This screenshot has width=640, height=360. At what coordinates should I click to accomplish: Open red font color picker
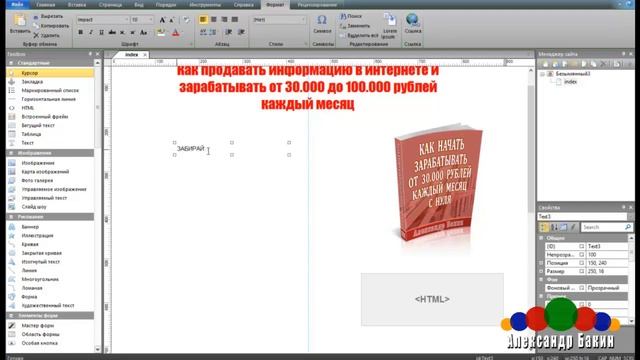(176, 33)
